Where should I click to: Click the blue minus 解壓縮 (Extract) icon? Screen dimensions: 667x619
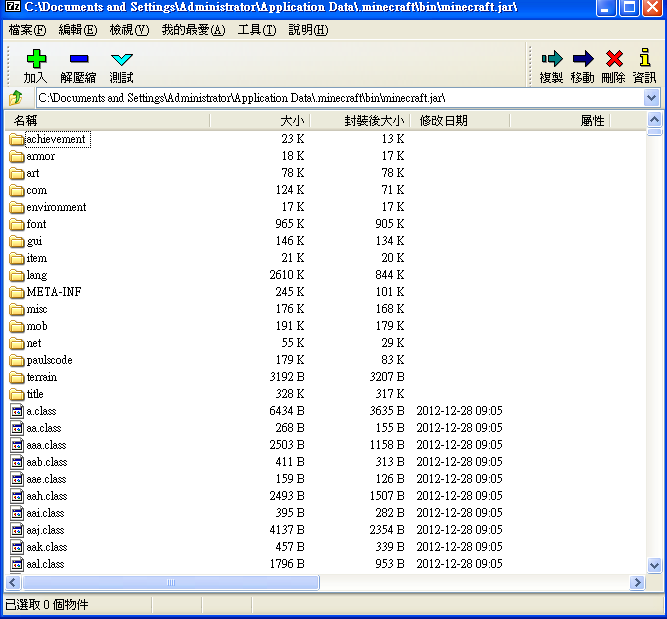point(78,61)
